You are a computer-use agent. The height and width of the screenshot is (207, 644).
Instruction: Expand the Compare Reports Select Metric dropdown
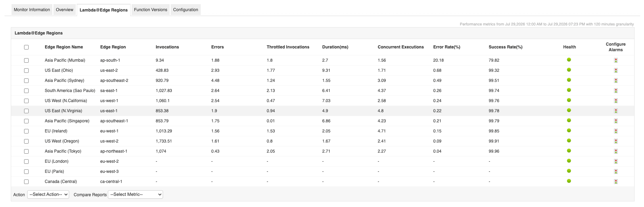pyautogui.click(x=135, y=194)
